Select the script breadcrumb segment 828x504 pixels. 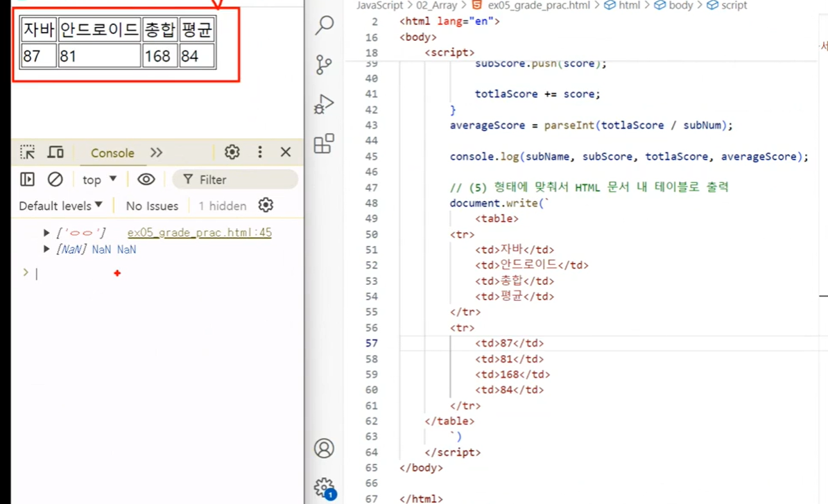pyautogui.click(x=727, y=6)
